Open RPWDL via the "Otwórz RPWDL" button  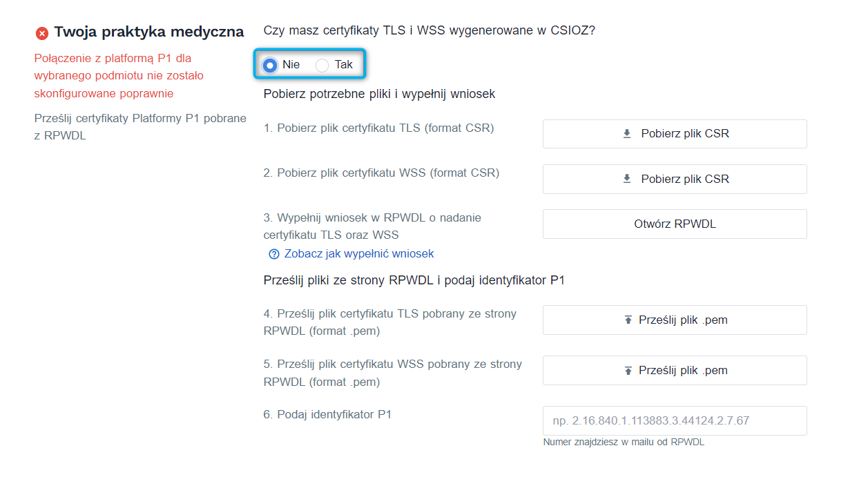point(675,223)
